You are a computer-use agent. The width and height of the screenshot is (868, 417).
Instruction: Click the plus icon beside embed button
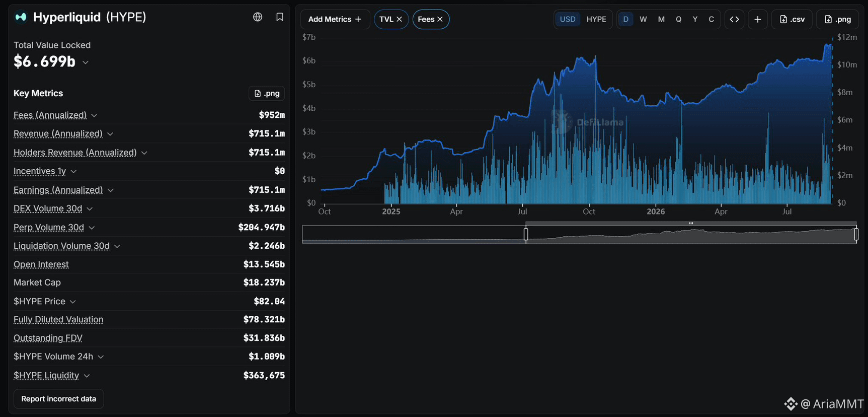pyautogui.click(x=758, y=19)
